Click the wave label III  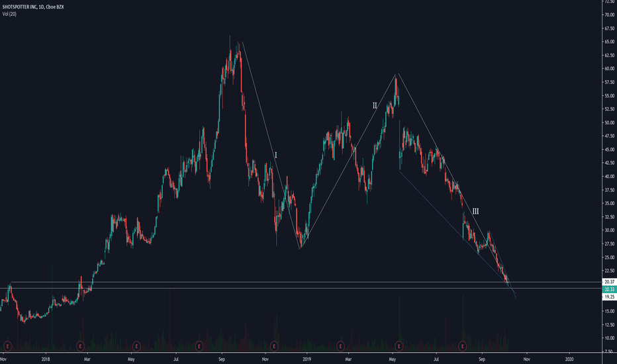click(x=475, y=211)
